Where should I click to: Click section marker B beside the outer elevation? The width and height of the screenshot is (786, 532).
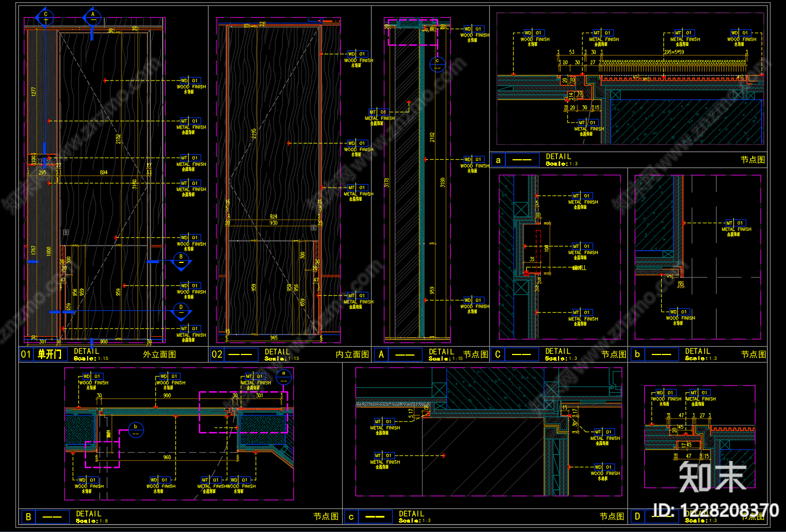coord(181,260)
